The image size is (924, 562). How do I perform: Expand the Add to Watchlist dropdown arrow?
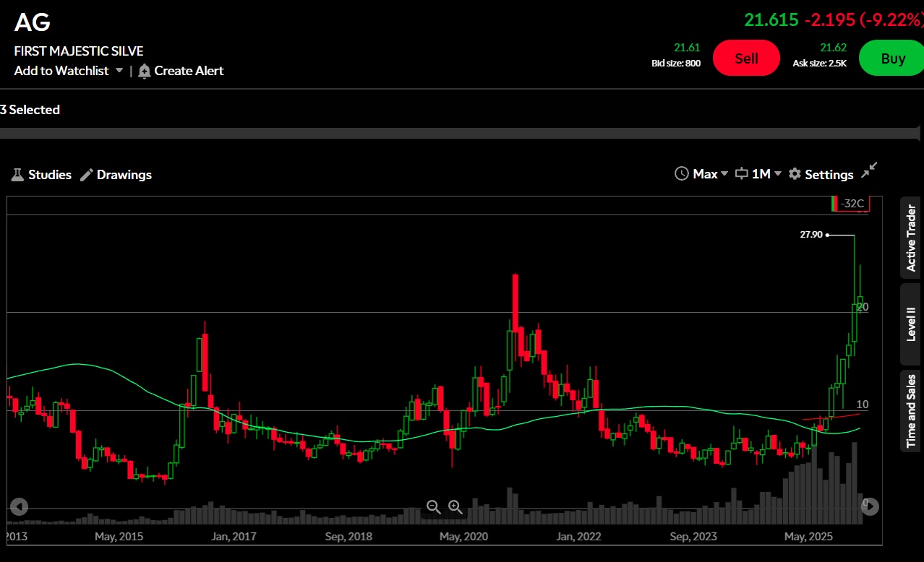(119, 71)
